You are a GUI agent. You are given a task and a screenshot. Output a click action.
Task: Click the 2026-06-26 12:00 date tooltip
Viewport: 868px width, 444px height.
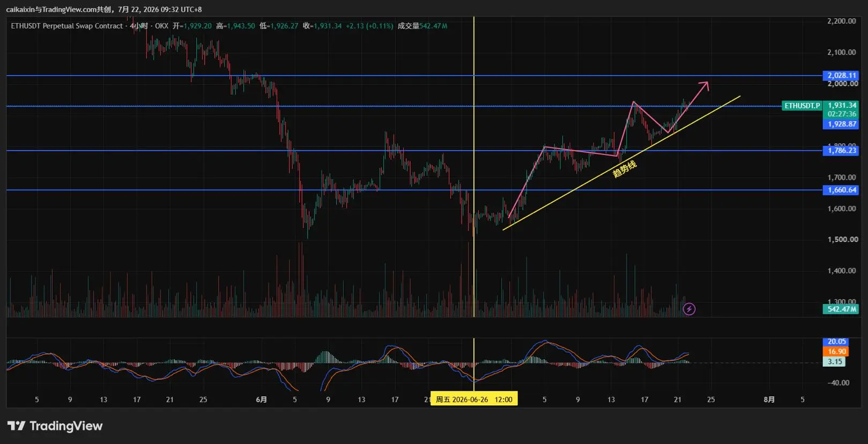pos(474,399)
